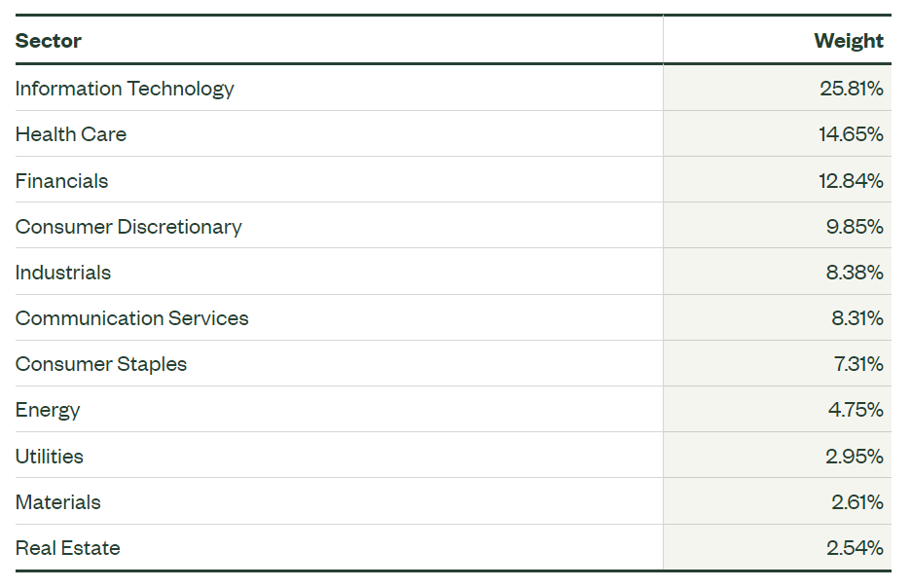Screen dimensions: 911x588
Task: Click the 4.75% Energy weight
Action: [x=856, y=410]
